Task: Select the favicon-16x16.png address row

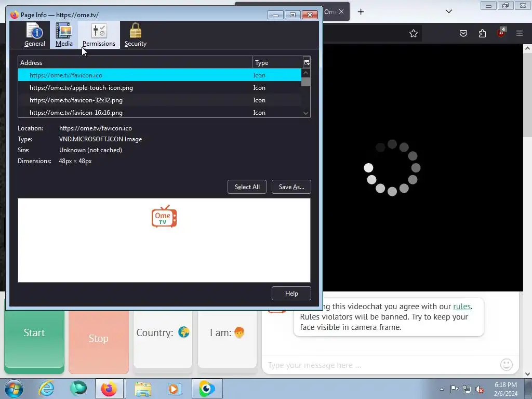Action: coord(159,112)
